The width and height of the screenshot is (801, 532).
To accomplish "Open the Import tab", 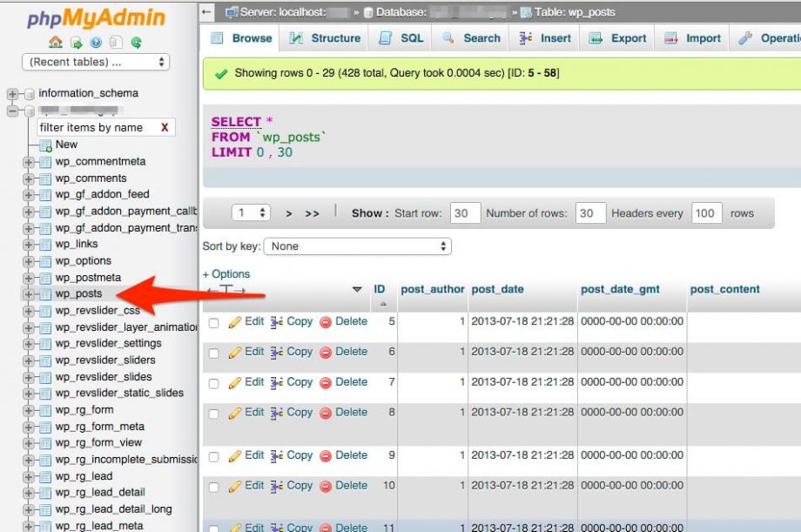I will coord(692,38).
